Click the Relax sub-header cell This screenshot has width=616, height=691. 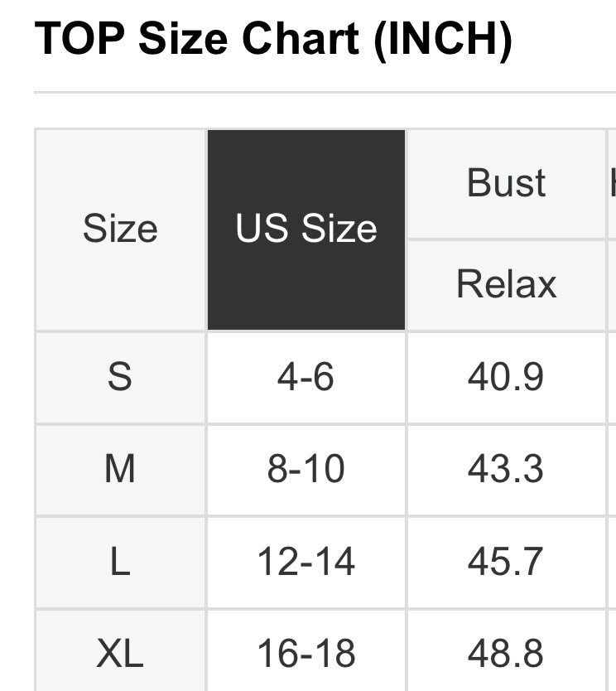pyautogui.click(x=506, y=284)
